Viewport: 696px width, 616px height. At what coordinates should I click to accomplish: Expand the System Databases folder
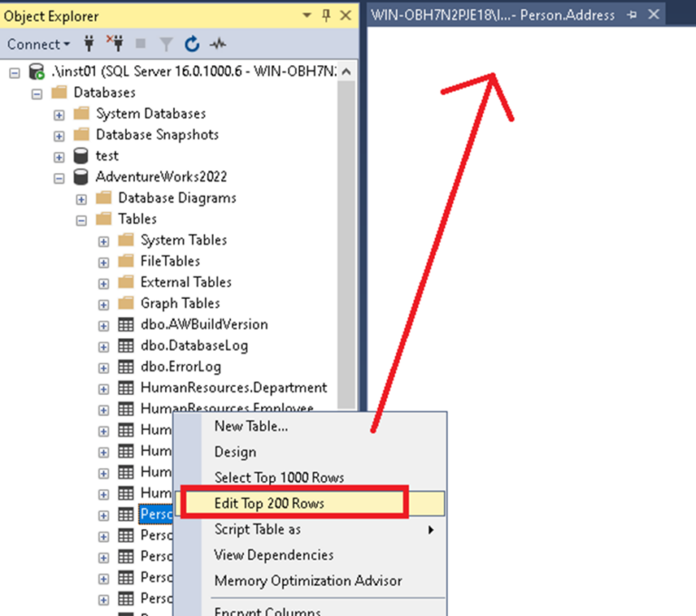point(59,113)
